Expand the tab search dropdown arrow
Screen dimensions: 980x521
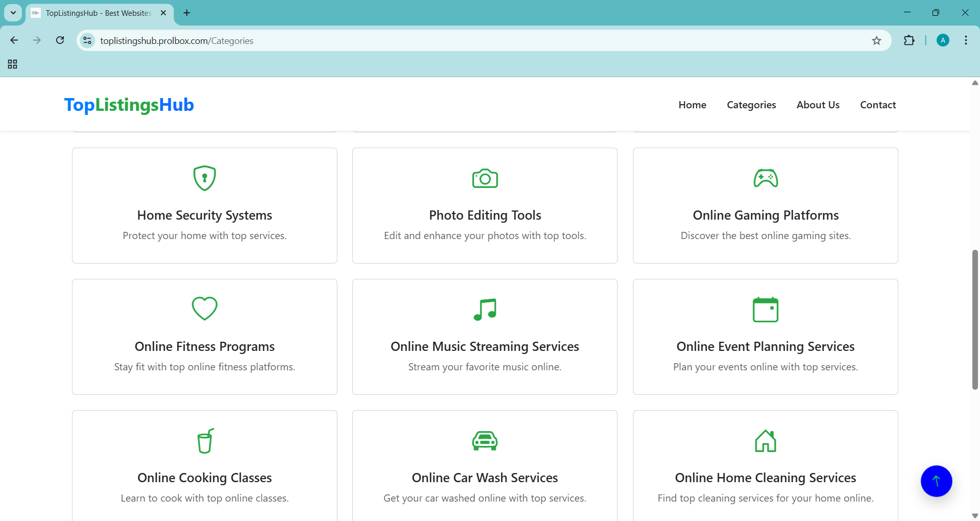coord(13,13)
